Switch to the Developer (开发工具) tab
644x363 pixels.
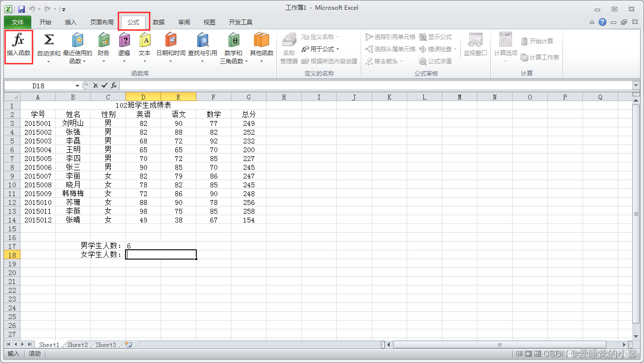241,22
